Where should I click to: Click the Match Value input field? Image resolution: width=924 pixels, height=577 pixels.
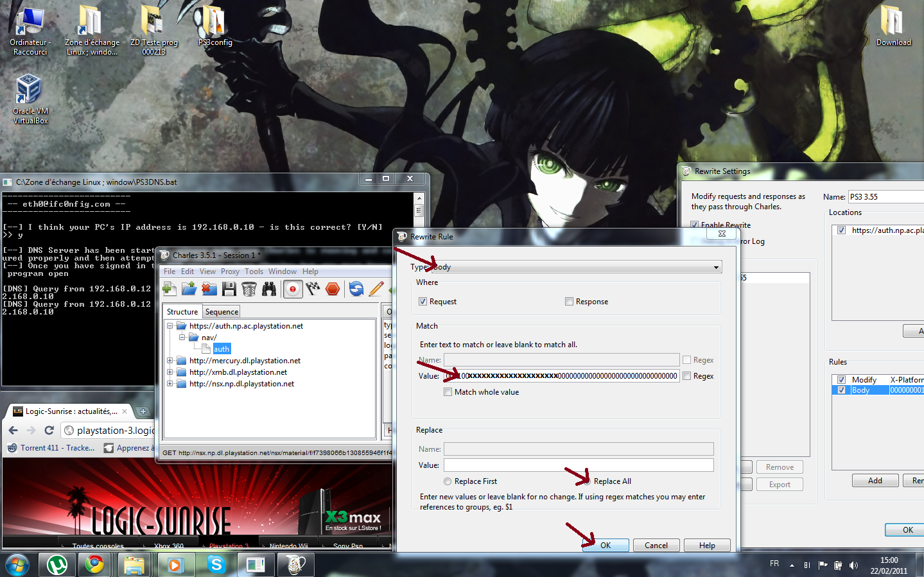(x=561, y=375)
